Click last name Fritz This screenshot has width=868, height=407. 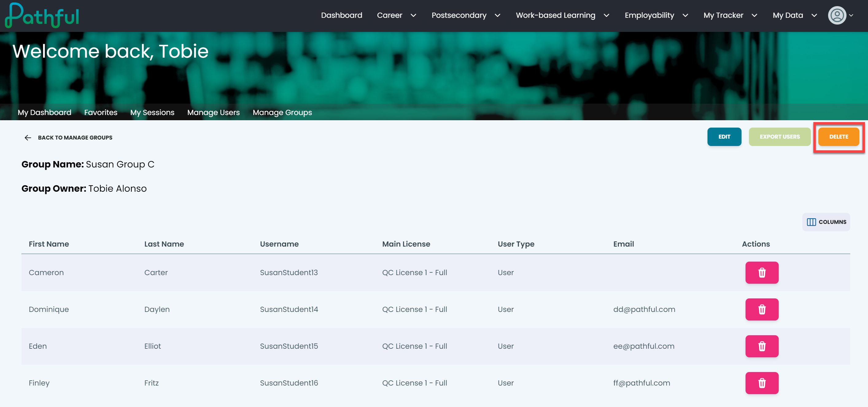[x=151, y=383]
